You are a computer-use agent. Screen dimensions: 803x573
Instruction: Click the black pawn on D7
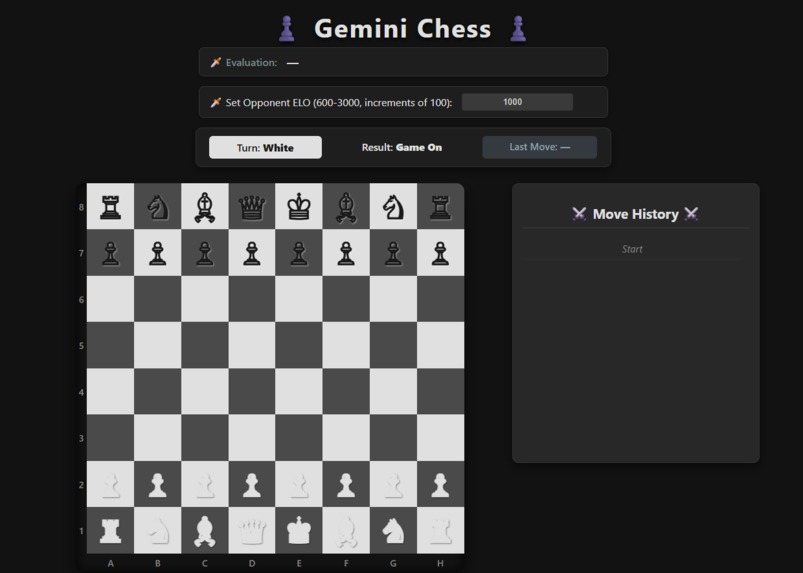[252, 253]
